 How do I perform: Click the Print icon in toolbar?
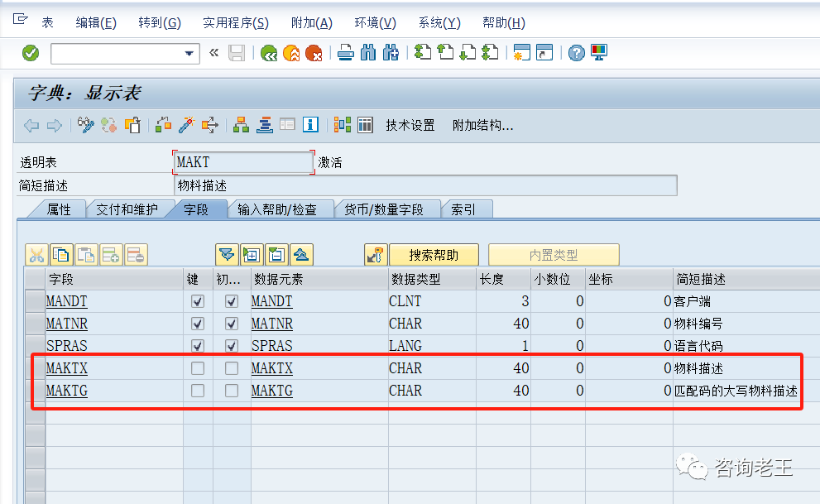[x=346, y=53]
